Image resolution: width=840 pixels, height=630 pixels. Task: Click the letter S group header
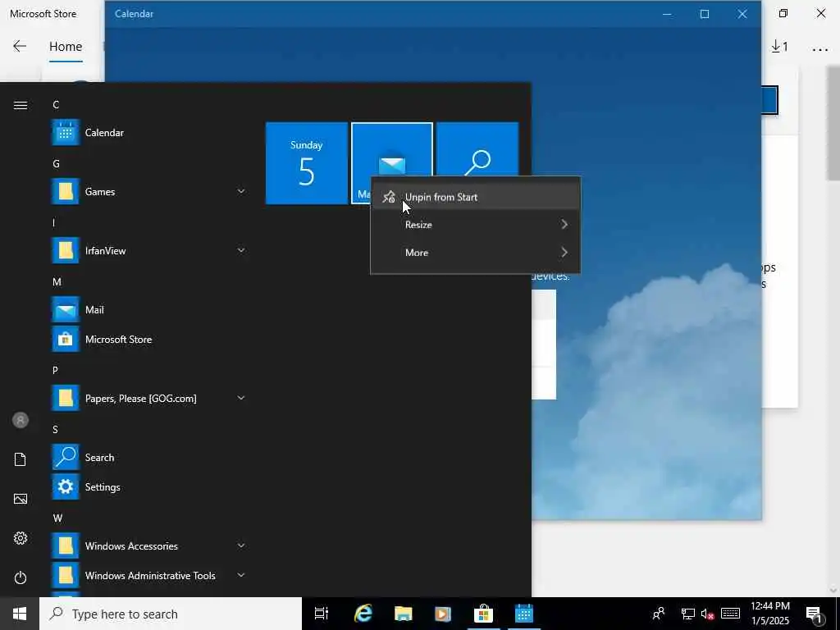click(x=55, y=429)
